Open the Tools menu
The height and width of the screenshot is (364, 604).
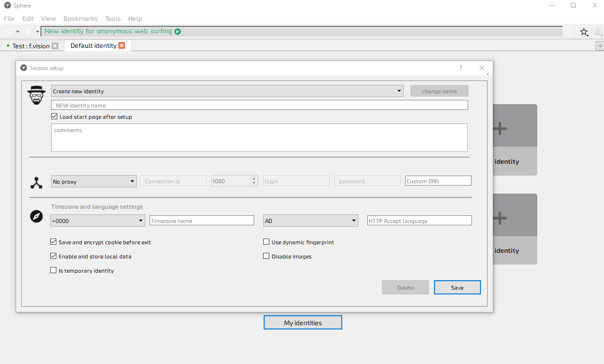[x=113, y=18]
